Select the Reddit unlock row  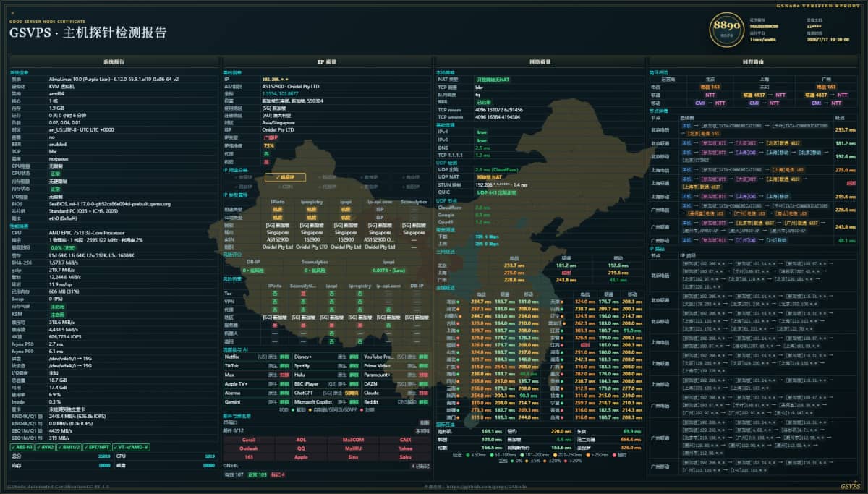coord(396,401)
